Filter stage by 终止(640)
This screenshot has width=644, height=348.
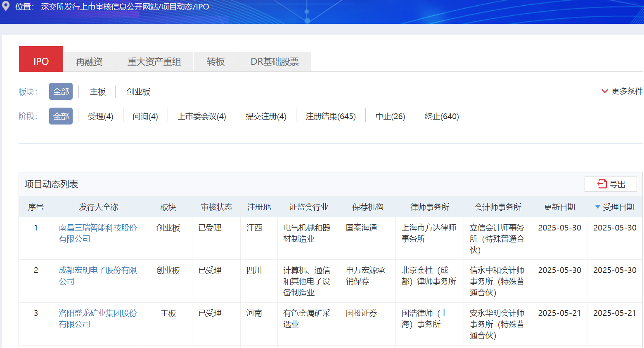pyautogui.click(x=441, y=116)
